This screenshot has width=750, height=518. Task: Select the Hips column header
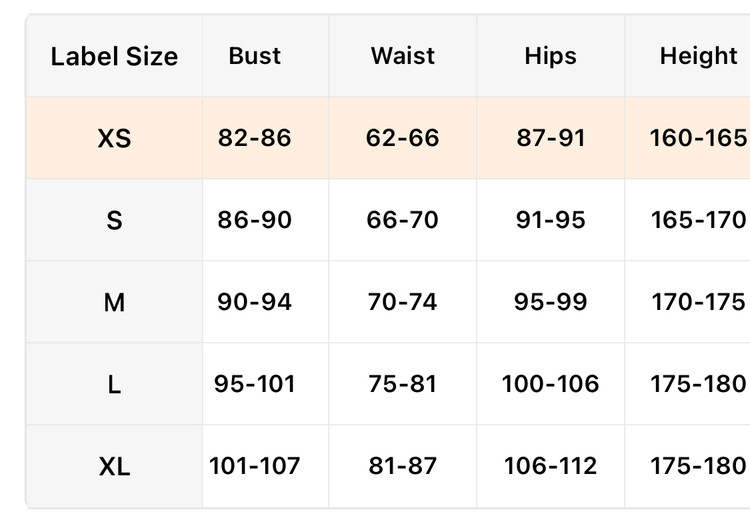click(x=550, y=56)
